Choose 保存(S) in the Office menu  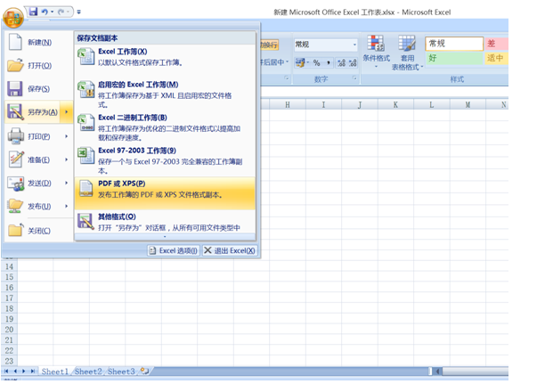[38, 89]
